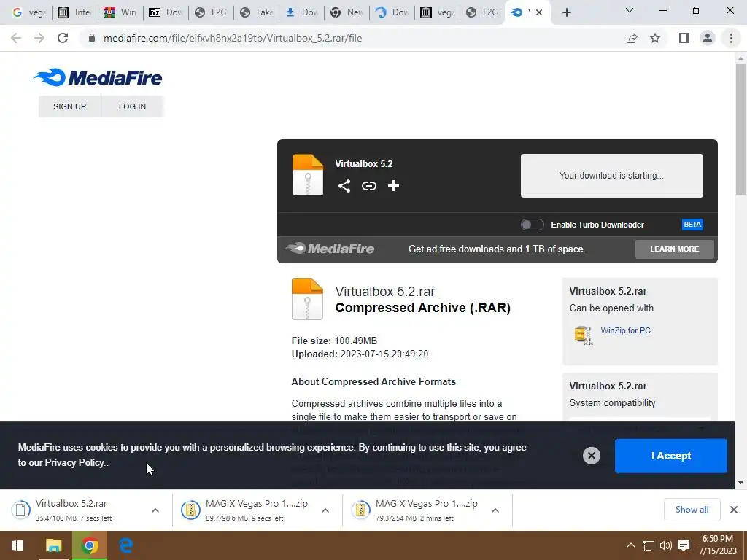Open Windows Start menu
This screenshot has width=747, height=560.
[x=18, y=545]
